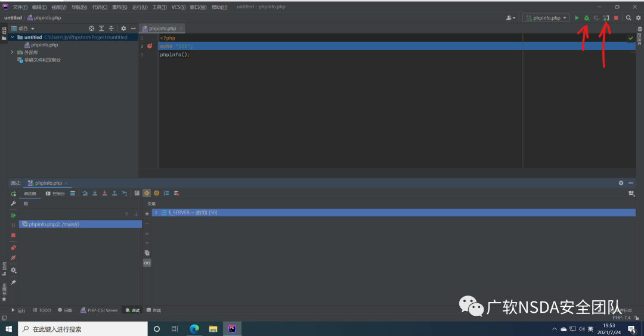Viewport: 644px width, 336px height.
Task: Toggle the highlighted orange C icon in debug toolbar
Action: click(x=147, y=193)
